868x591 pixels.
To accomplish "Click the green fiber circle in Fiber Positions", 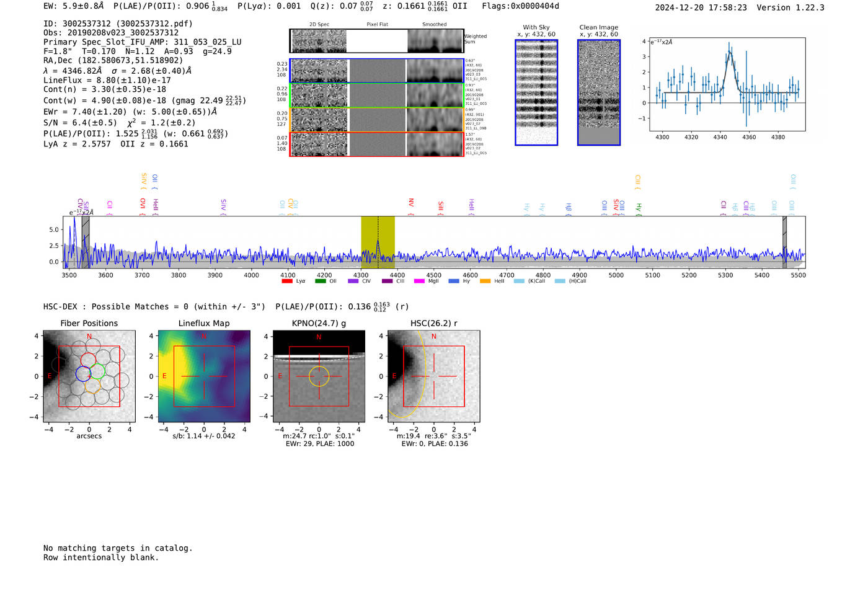I will pos(97,371).
